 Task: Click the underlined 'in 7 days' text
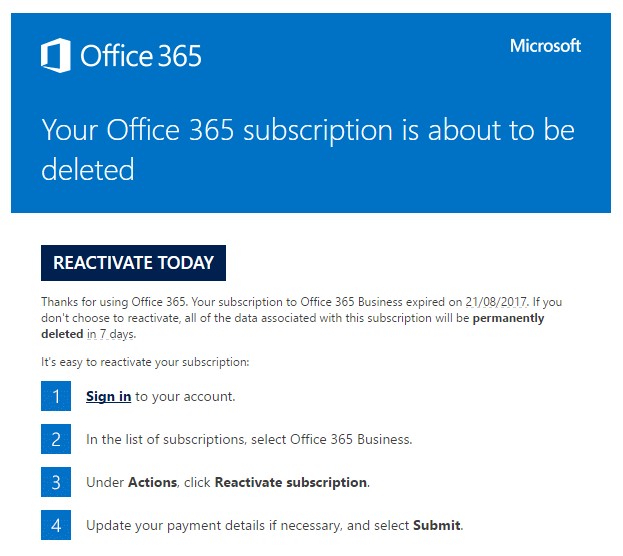coord(111,334)
